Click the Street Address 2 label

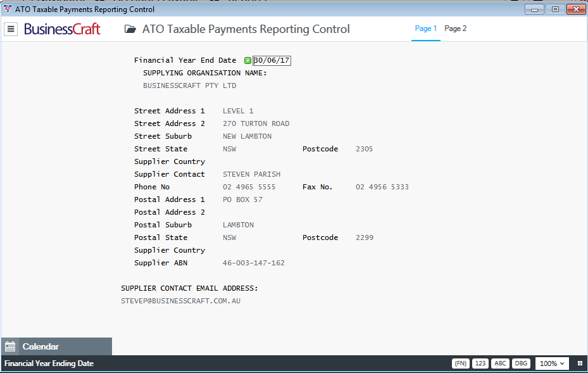[x=170, y=124]
